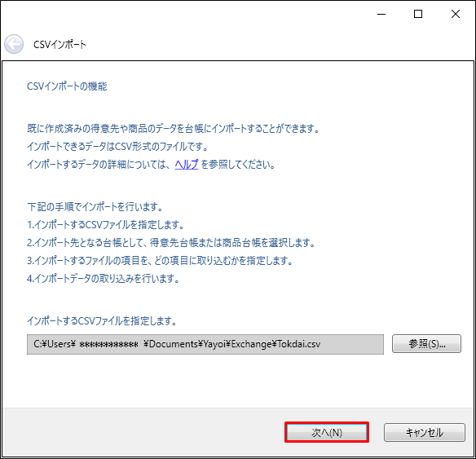This screenshot has height=459, width=476.
Task: Click the CSVインポート title text
Action: [59, 45]
